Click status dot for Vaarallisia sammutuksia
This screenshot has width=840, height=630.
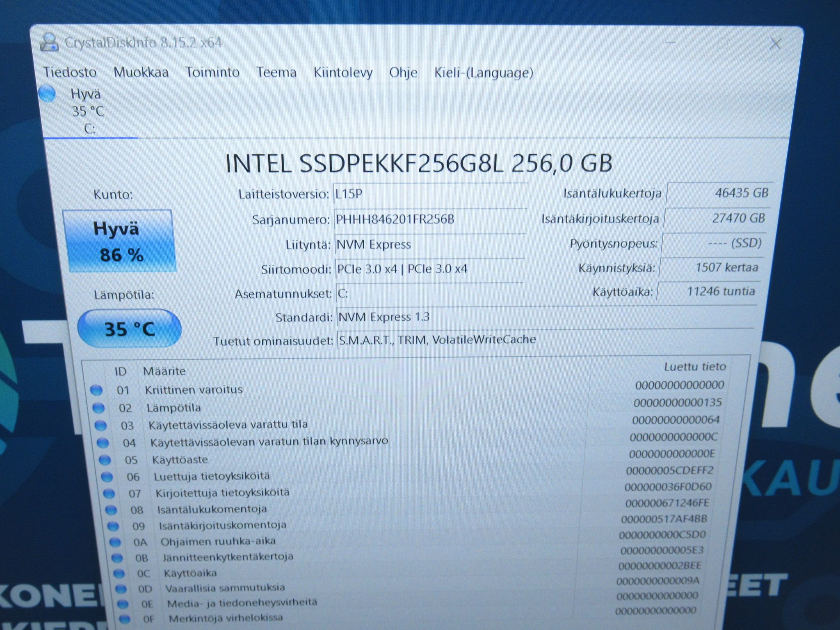coord(121,589)
